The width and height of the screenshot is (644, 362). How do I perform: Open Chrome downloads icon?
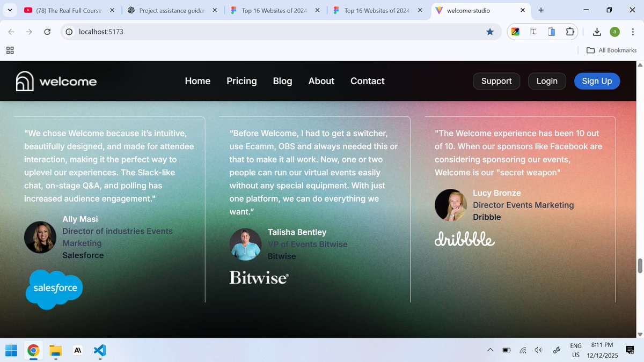597,32
